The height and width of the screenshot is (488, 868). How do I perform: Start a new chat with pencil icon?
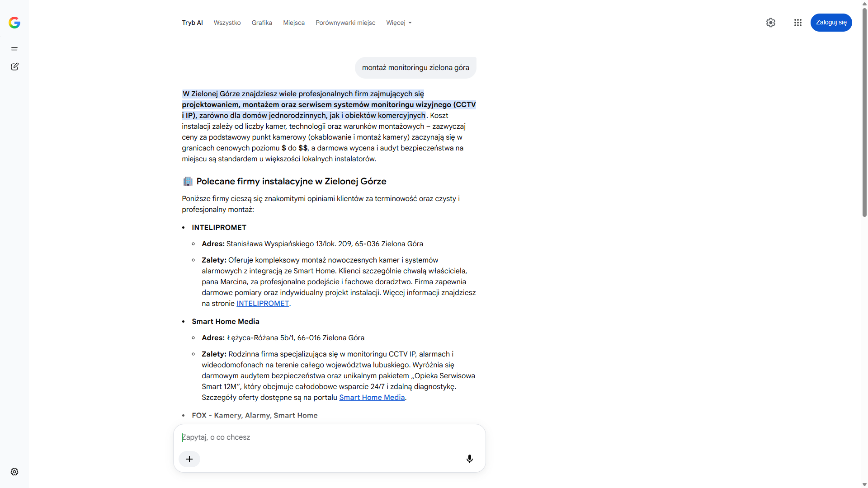tap(14, 67)
